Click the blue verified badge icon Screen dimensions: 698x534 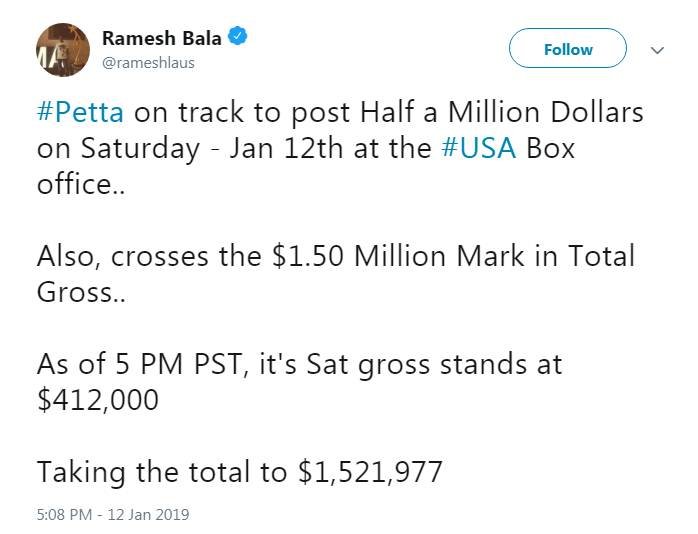point(238,36)
